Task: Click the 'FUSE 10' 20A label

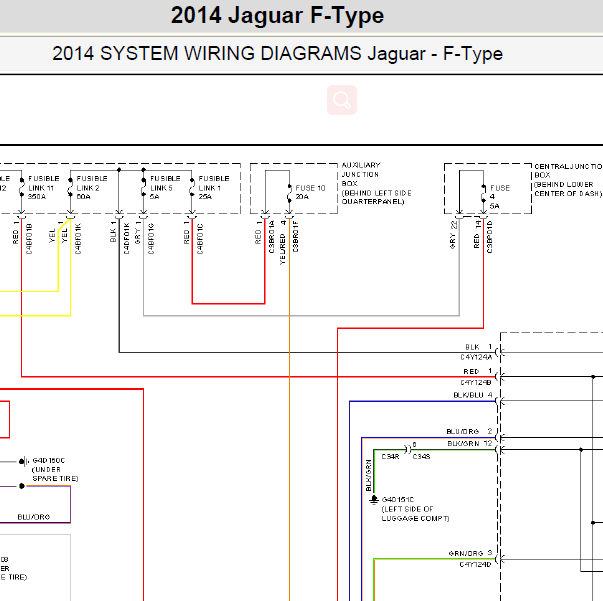Action: pyautogui.click(x=310, y=192)
